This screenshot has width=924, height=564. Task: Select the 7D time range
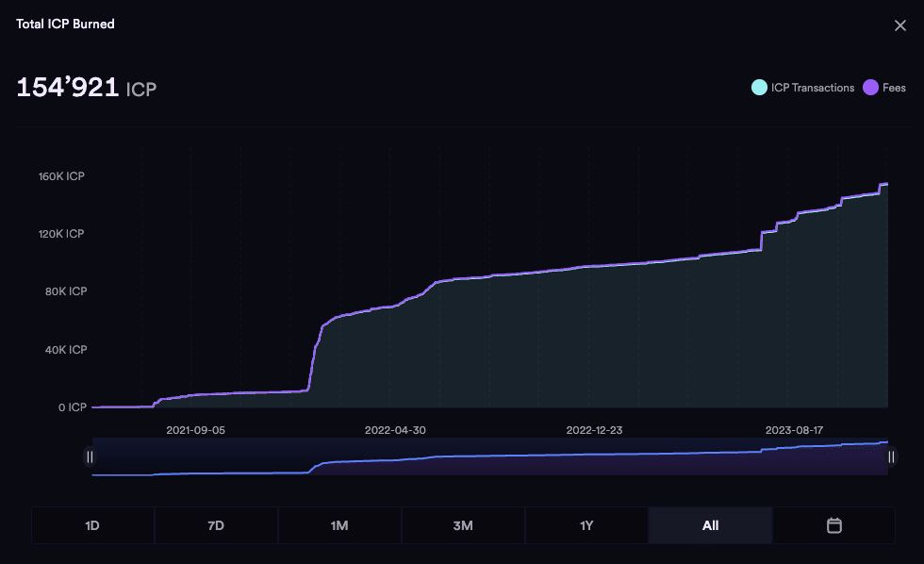(x=216, y=525)
